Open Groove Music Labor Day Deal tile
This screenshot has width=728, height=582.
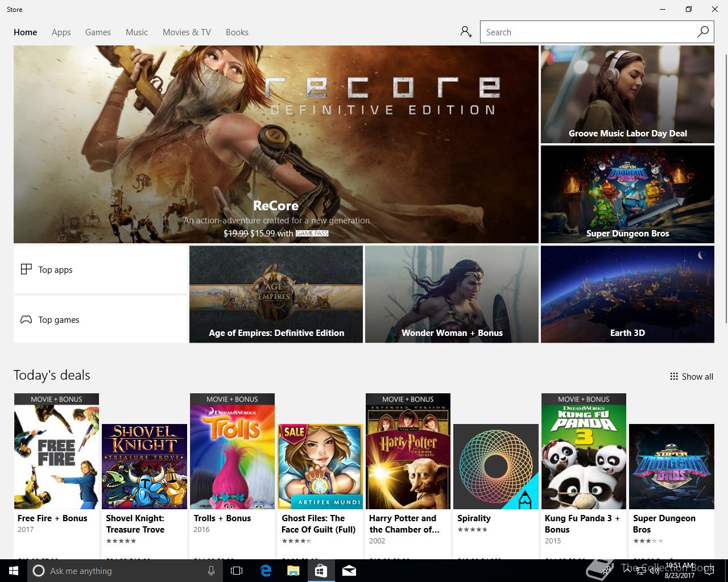click(x=627, y=94)
